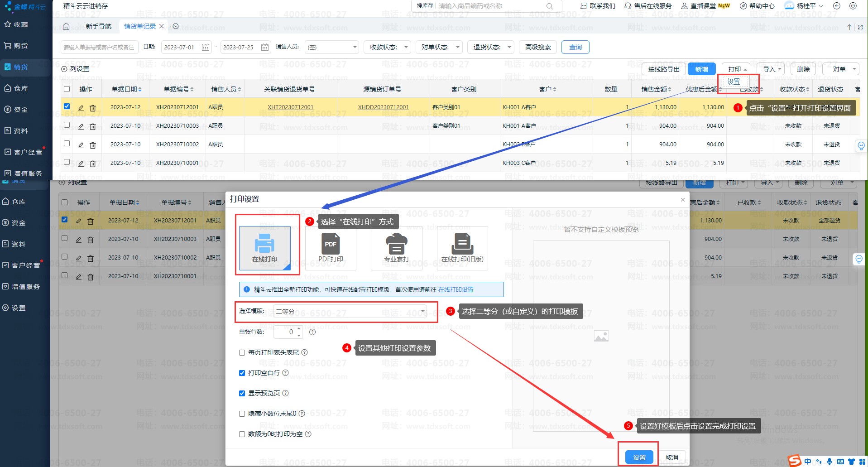
Task: Select 设置 from the 打印 dropdown menu
Action: (x=734, y=82)
